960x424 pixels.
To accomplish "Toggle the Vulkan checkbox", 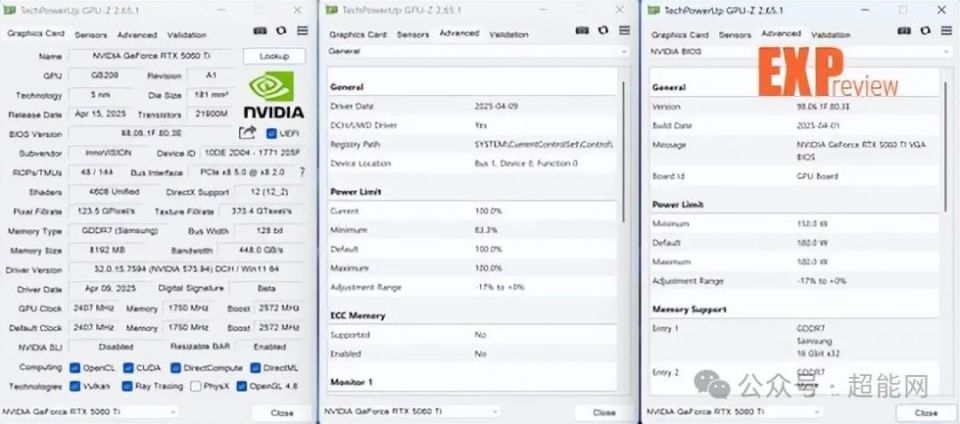I will click(x=75, y=386).
